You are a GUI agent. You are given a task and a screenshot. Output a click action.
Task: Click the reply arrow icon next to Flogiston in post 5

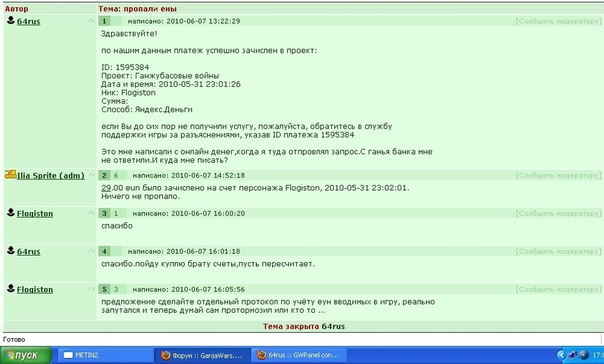point(92,289)
